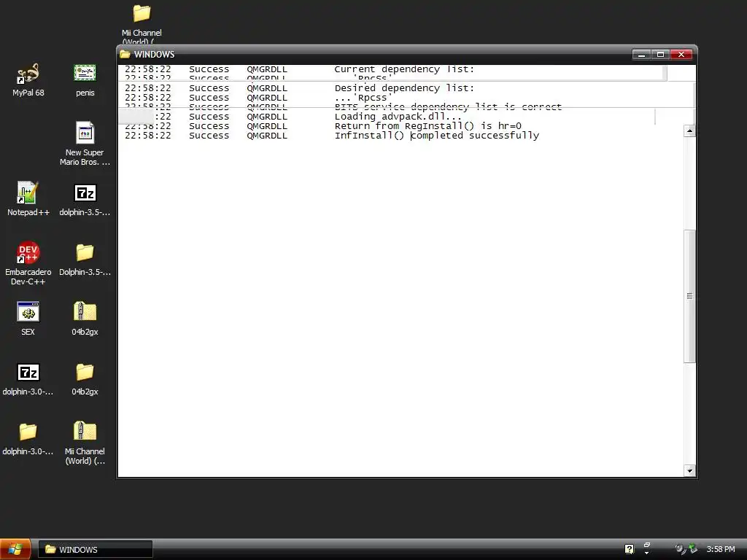Screen dimensions: 747x560
Task: Click the folder icon in WINDOWS title bar
Action: coord(125,54)
